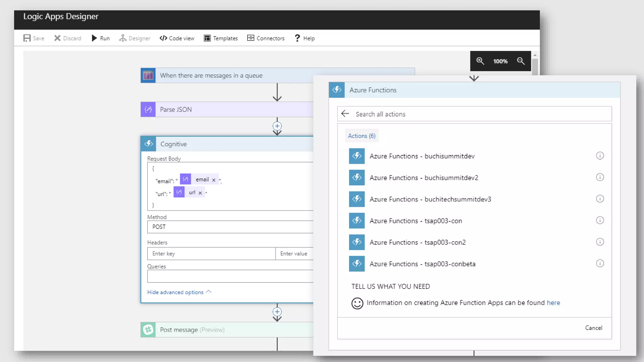
Task: Click the back arrow in the search actions box
Action: (345, 114)
